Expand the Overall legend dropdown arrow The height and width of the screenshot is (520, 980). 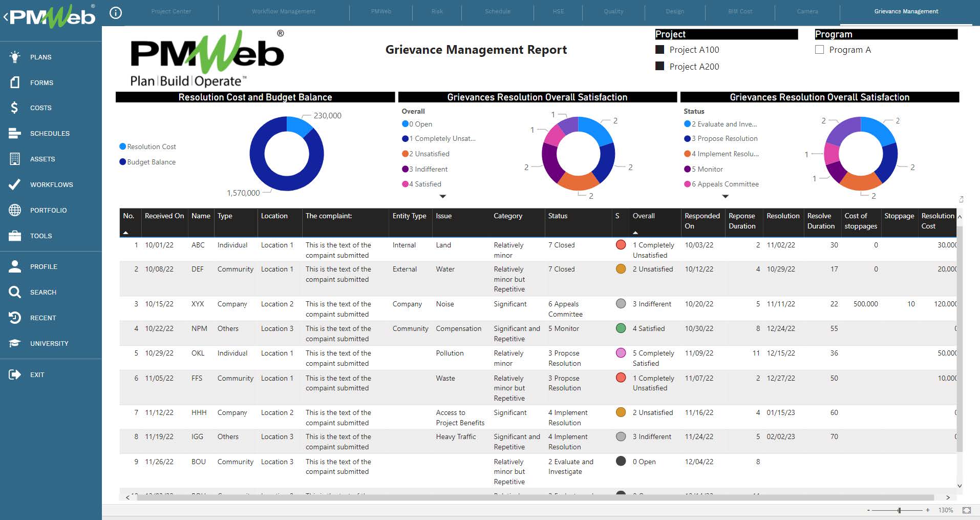(x=442, y=196)
